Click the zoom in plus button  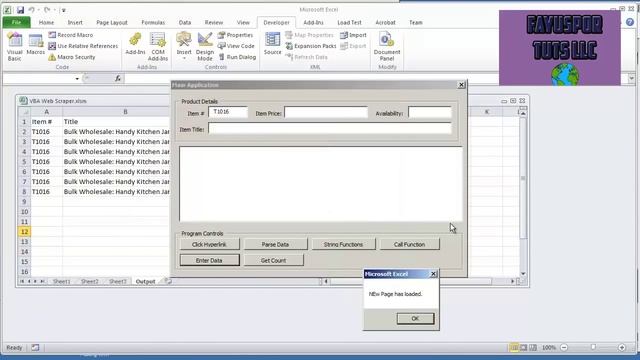622,347
